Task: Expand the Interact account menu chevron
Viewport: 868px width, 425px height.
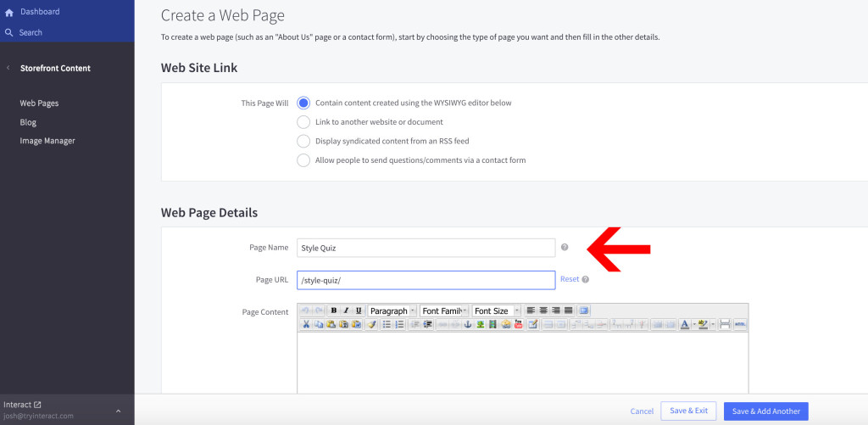Action: [x=118, y=411]
